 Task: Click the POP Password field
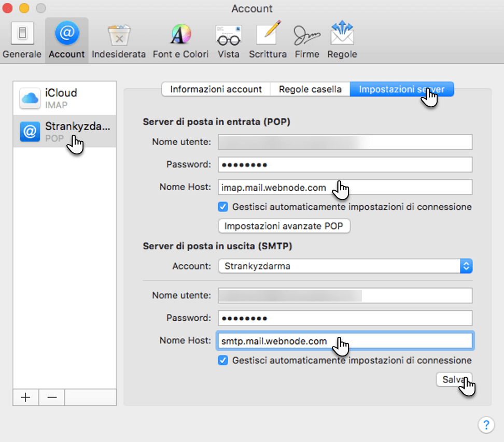point(345,164)
